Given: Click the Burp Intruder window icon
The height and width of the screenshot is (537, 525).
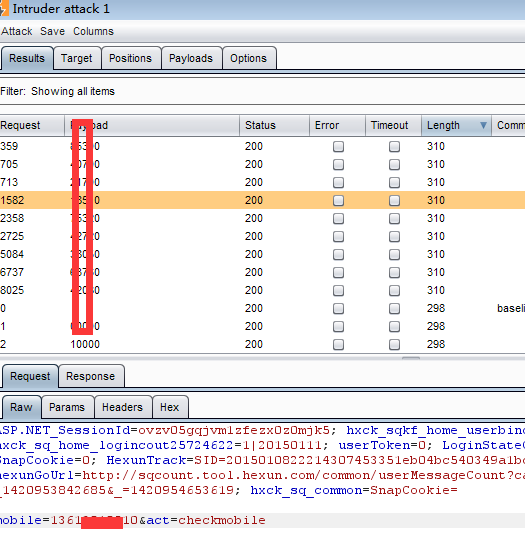Looking at the screenshot, I should coord(3,9).
